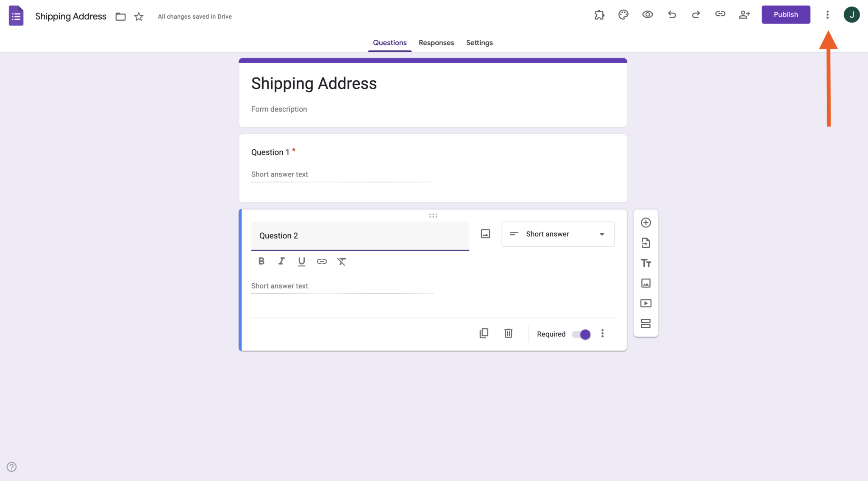Toggle Required off for Question 2
Viewport: 868px width, 481px height.
pyautogui.click(x=580, y=334)
